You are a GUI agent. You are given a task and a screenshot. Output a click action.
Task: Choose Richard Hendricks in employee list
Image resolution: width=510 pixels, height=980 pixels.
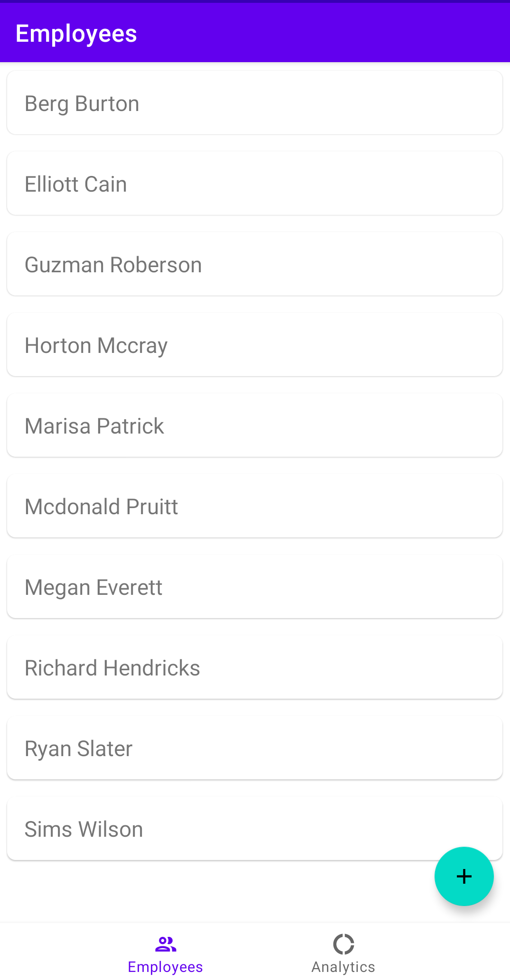[255, 667]
